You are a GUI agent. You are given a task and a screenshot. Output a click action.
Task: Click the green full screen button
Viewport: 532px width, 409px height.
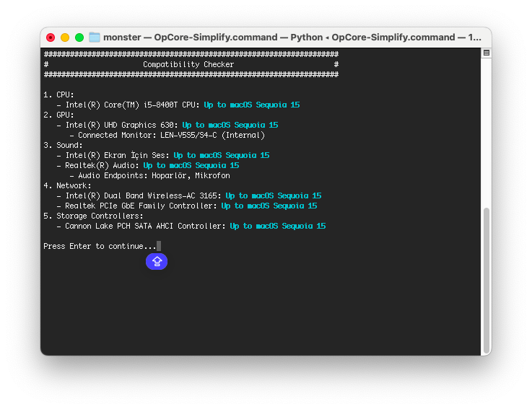[x=79, y=38]
